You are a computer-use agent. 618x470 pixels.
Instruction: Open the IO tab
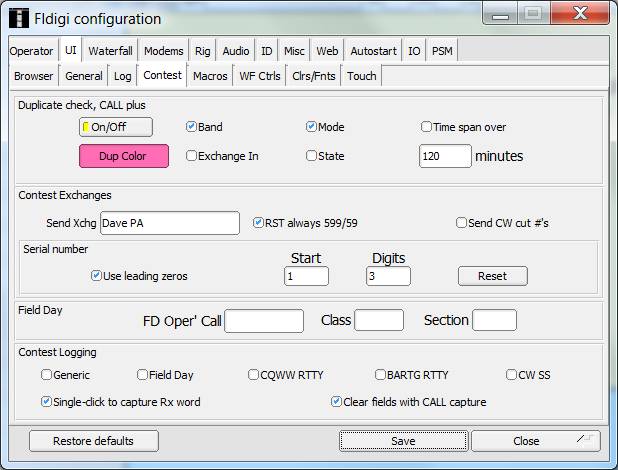414,51
